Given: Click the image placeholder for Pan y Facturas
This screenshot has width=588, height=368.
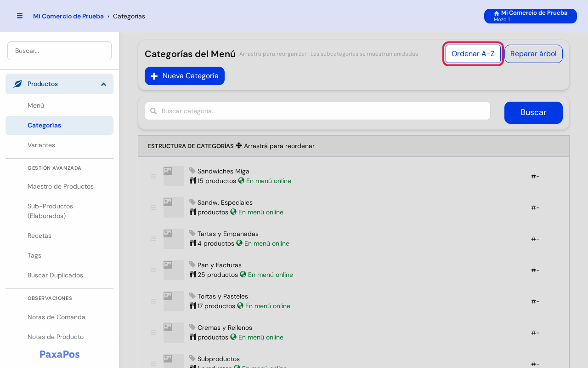Looking at the screenshot, I should coord(174,270).
